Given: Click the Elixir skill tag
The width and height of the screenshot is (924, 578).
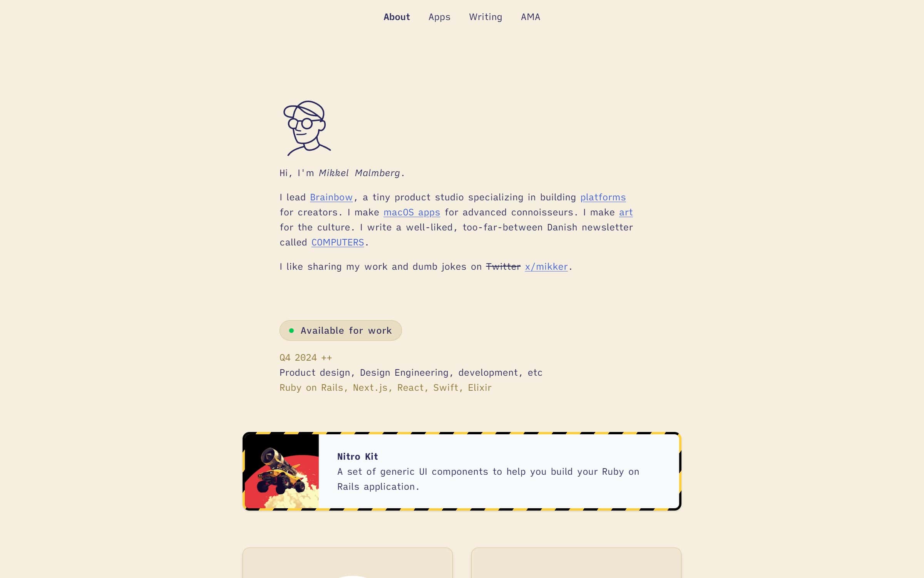Looking at the screenshot, I should (x=480, y=387).
